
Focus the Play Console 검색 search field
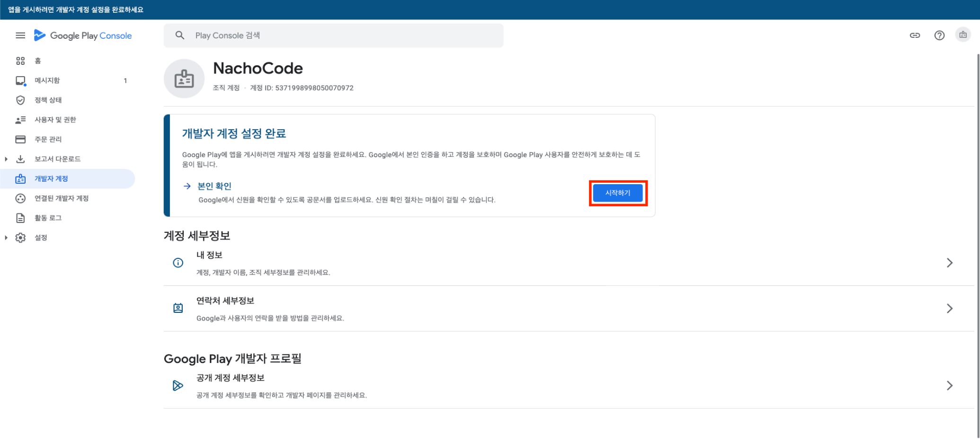click(x=334, y=35)
